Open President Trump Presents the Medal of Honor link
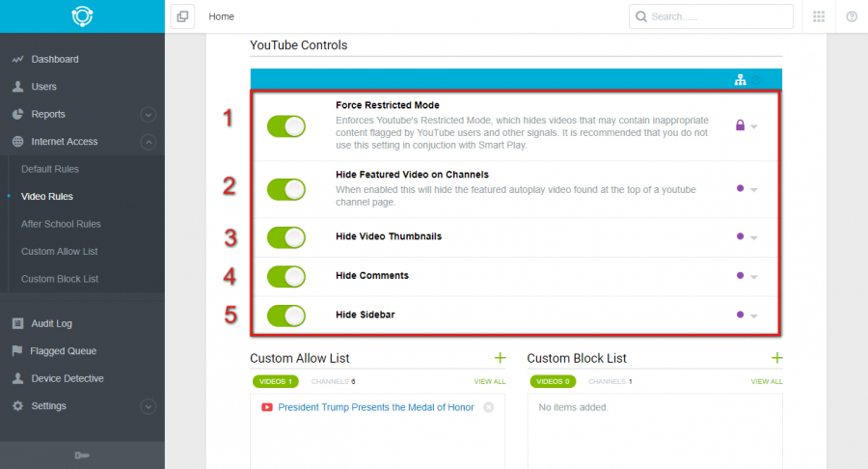The height and width of the screenshot is (469, 868). [x=376, y=407]
